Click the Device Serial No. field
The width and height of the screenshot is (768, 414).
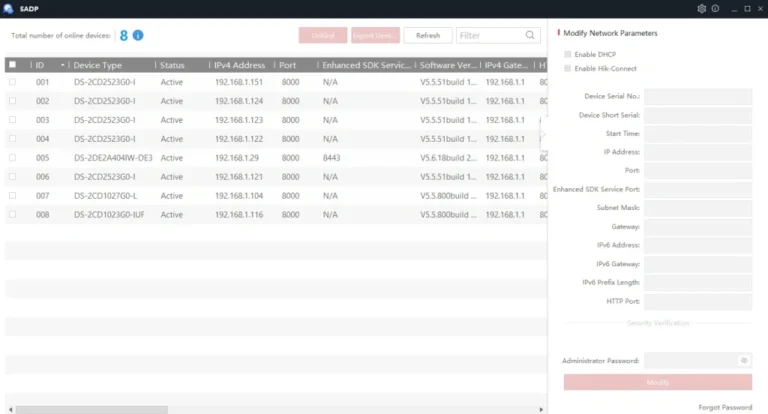pyautogui.click(x=697, y=96)
